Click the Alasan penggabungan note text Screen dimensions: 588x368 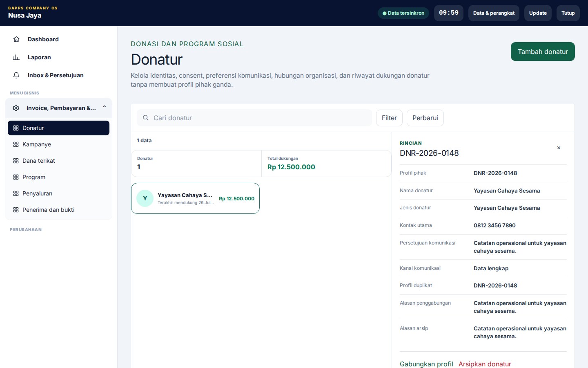click(520, 307)
